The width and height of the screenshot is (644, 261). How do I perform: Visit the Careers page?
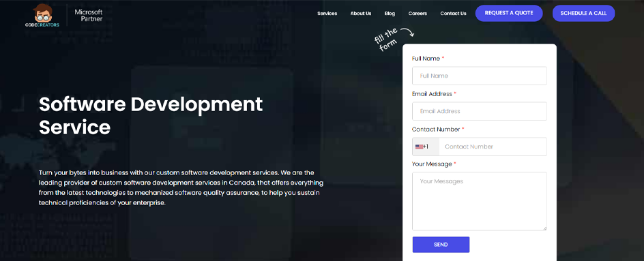click(x=418, y=14)
